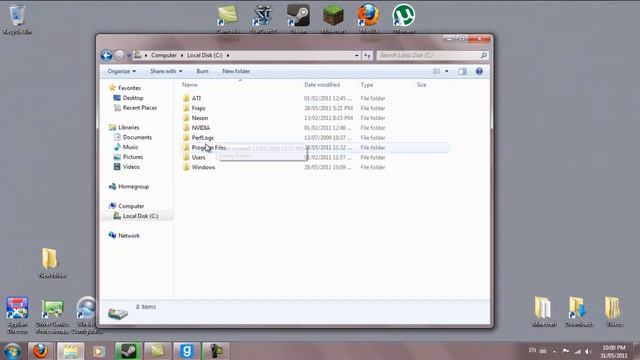
Task: Open Steam from the taskbar
Action: pyautogui.click(x=128, y=351)
